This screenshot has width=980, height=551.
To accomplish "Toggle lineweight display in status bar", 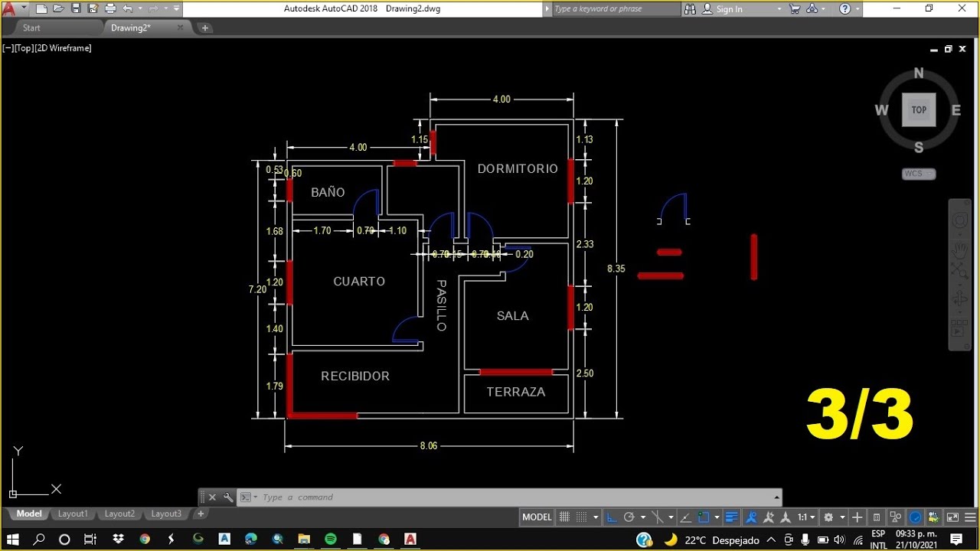I will coord(733,517).
